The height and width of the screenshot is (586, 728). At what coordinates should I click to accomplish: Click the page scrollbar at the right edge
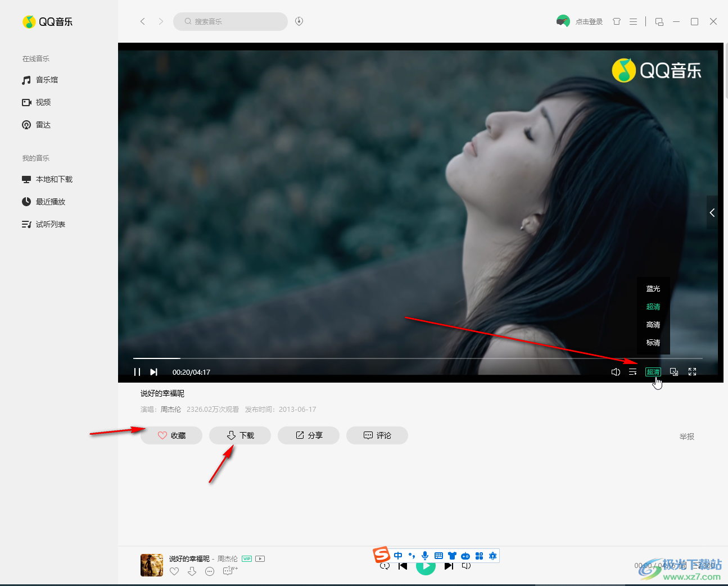point(726,70)
